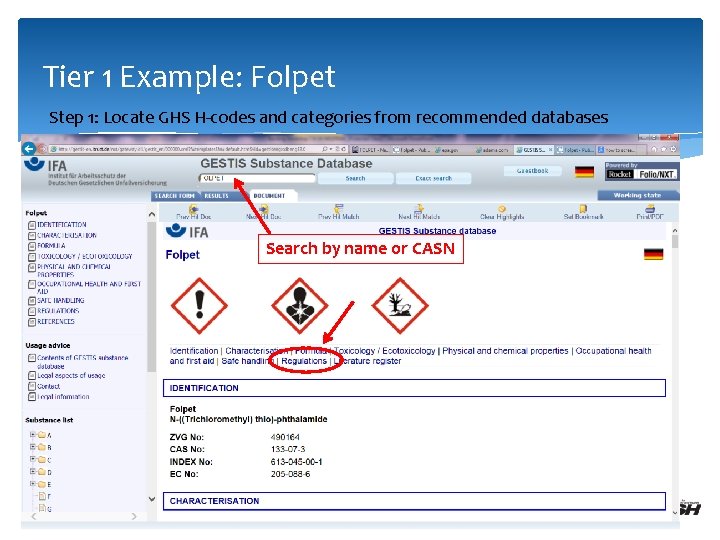The width and height of the screenshot is (720, 540).
Task: Click the environmental hazard pictogram
Action: click(399, 305)
